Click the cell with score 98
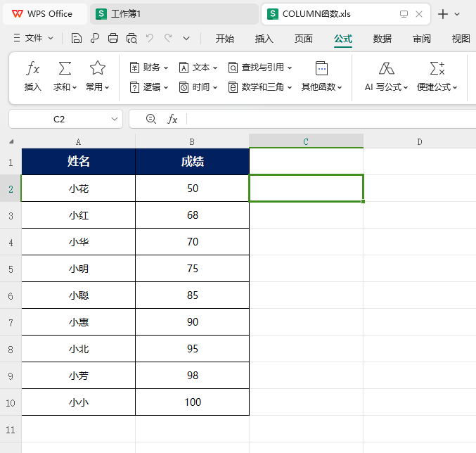 tap(192, 376)
